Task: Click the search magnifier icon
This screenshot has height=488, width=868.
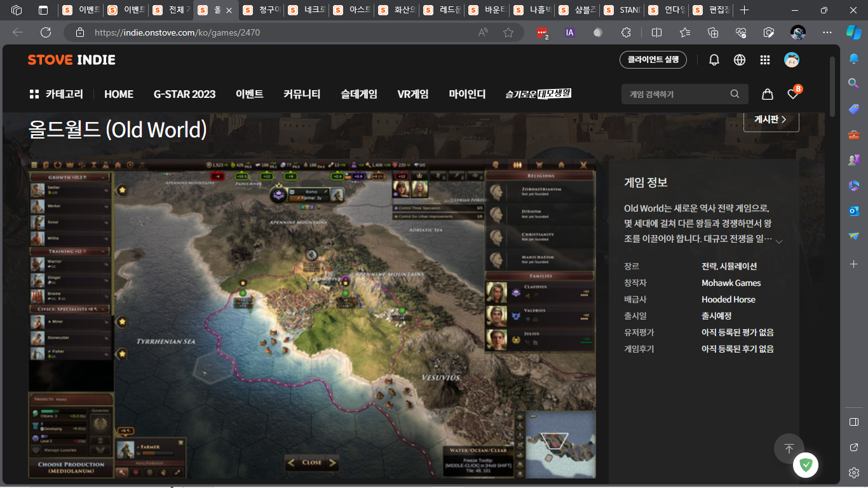Action: [735, 94]
